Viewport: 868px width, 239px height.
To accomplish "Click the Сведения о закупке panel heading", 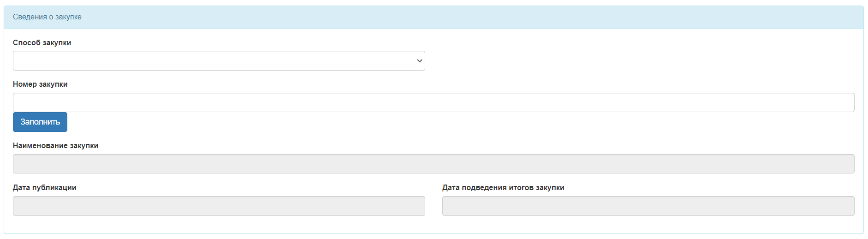I will [47, 17].
